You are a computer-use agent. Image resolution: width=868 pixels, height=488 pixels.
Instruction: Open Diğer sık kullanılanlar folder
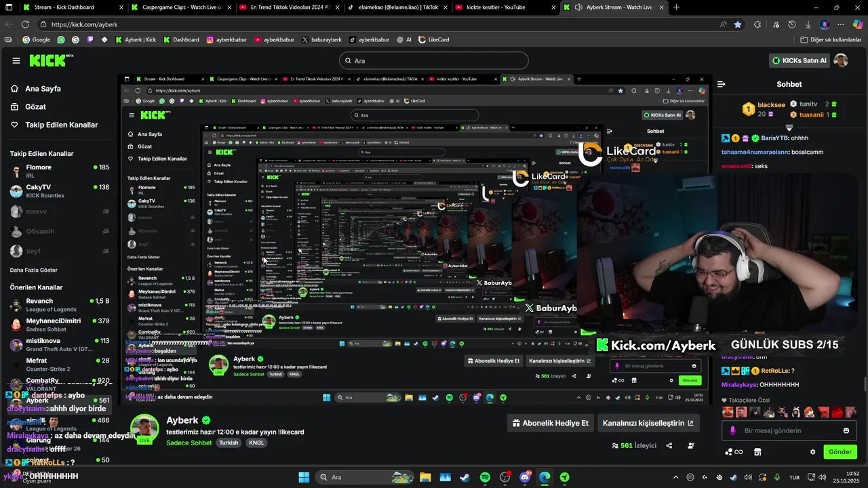pos(831,40)
